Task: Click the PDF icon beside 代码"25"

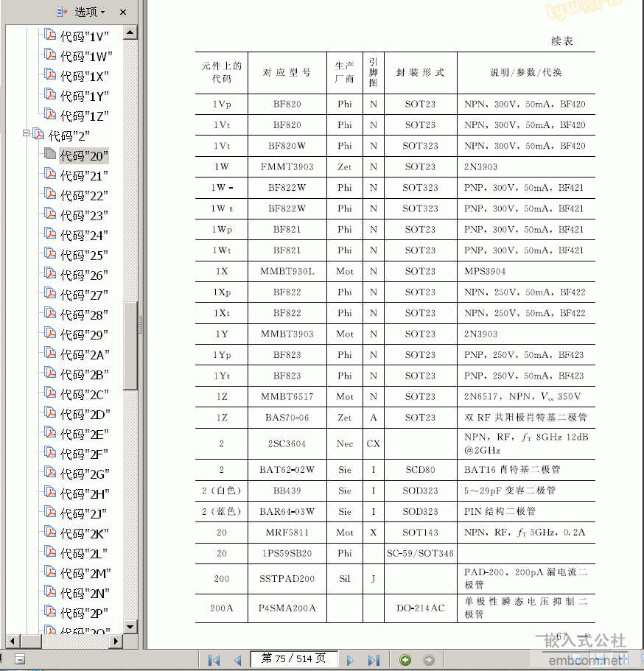Action: (x=50, y=253)
